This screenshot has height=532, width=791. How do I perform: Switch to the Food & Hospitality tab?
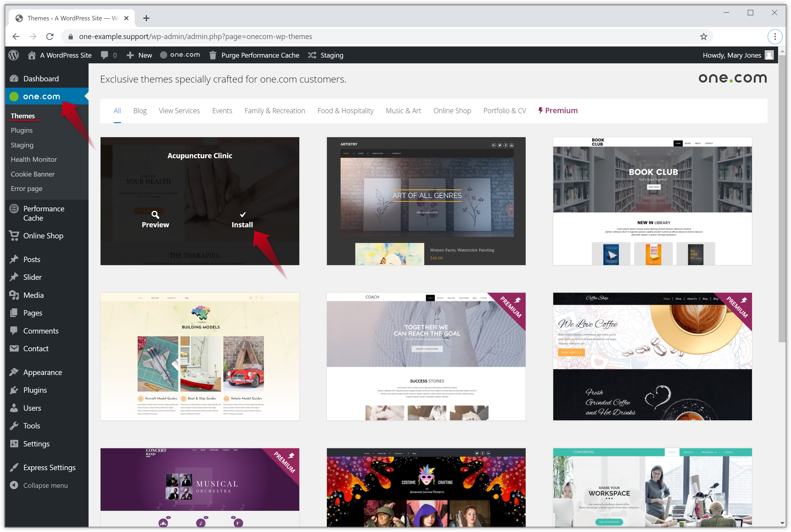pos(345,110)
